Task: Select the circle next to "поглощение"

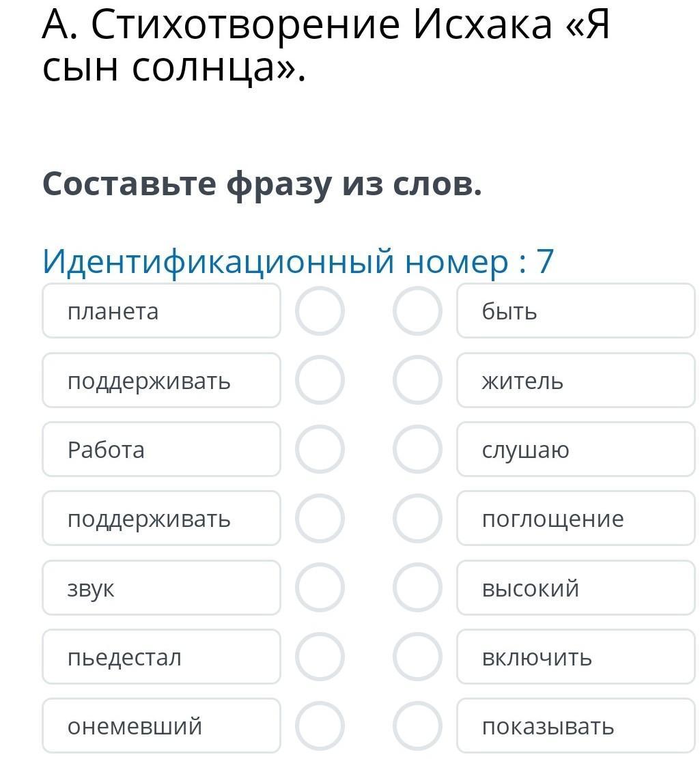Action: pos(417,519)
